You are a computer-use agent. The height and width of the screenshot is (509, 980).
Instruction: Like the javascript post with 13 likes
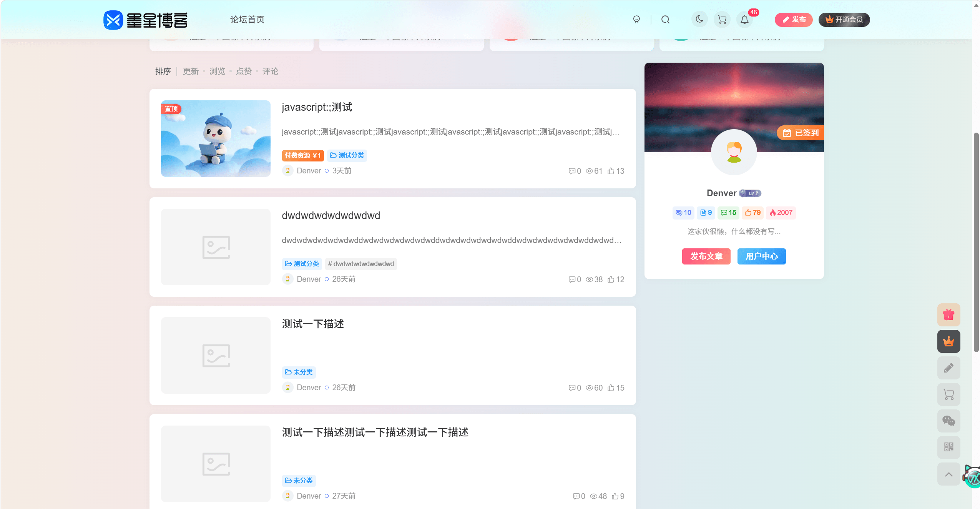click(x=616, y=171)
